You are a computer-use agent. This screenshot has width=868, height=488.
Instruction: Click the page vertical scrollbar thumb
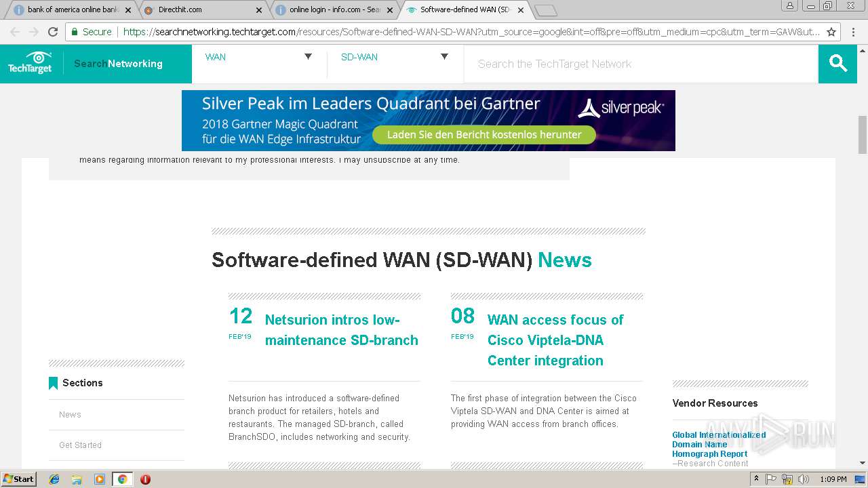(863, 135)
